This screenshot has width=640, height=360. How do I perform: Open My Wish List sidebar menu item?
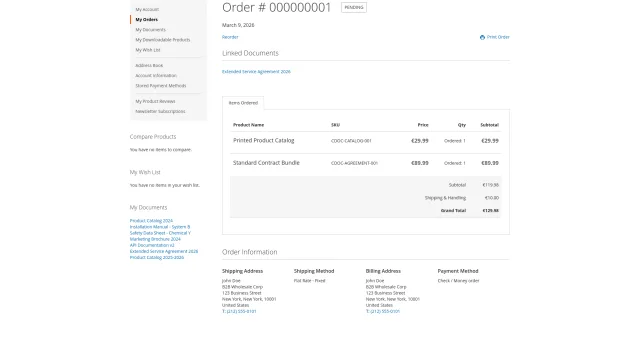148,50
